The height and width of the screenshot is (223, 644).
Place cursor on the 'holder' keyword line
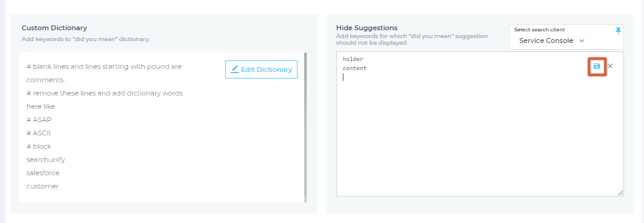353,59
